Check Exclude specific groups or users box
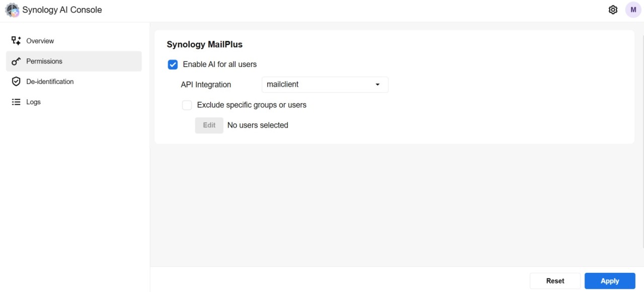644x292 pixels. coord(187,105)
